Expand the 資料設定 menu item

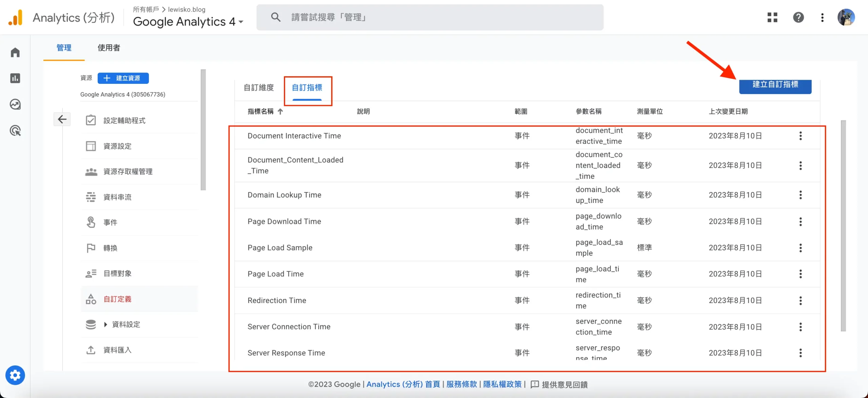[105, 324]
